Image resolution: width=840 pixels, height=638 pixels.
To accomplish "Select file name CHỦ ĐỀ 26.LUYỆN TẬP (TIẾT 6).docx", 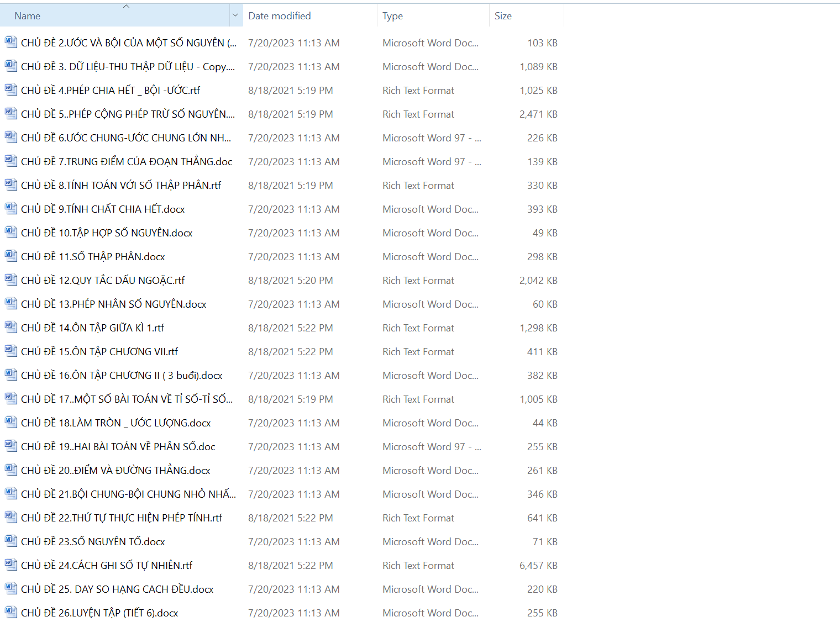I will (x=99, y=613).
